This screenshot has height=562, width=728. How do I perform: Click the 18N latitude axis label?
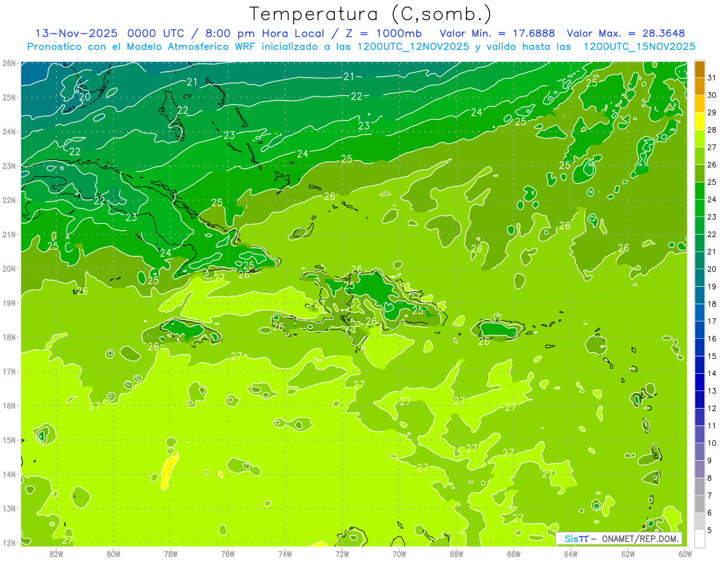pos(9,337)
